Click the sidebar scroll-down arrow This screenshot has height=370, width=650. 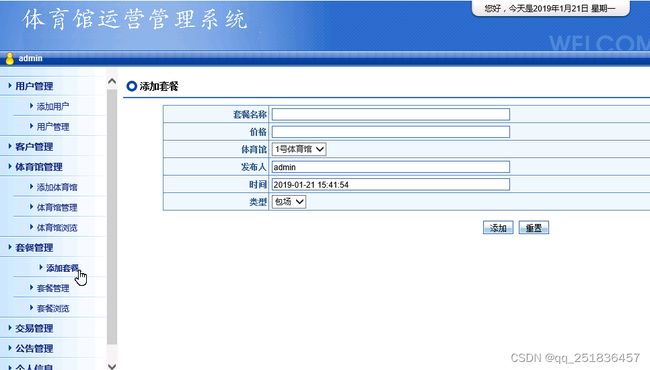[112, 366]
